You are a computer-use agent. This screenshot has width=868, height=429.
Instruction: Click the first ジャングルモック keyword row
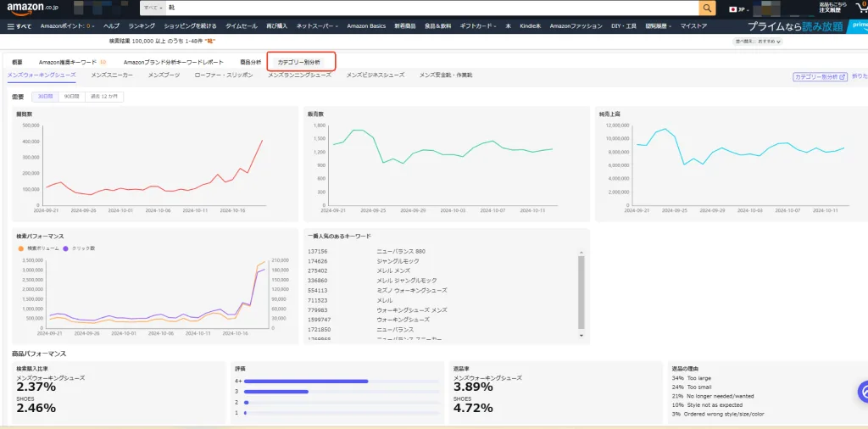(398, 261)
